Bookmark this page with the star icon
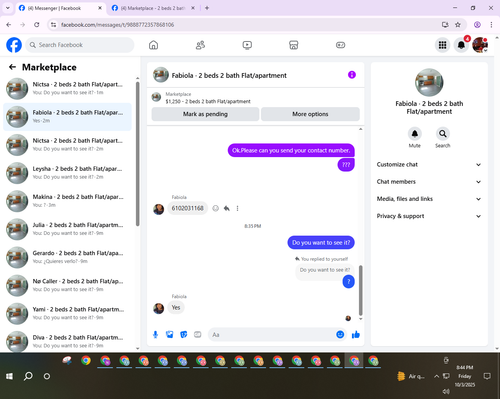This screenshot has height=399, width=500. pos(458,25)
